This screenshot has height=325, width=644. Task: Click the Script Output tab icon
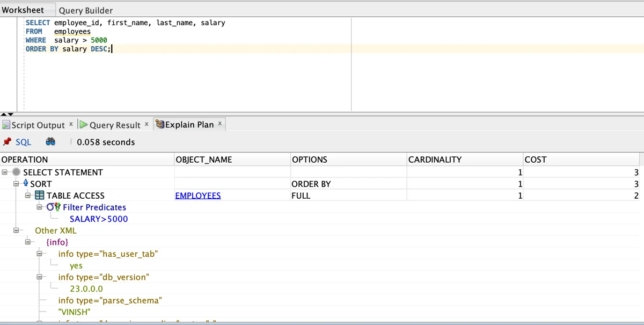click(x=6, y=125)
